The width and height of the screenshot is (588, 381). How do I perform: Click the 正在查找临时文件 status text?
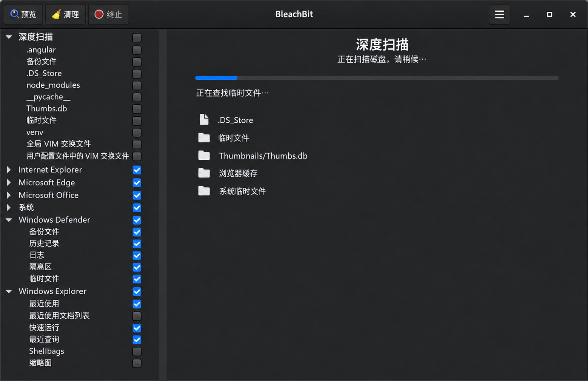pos(232,93)
